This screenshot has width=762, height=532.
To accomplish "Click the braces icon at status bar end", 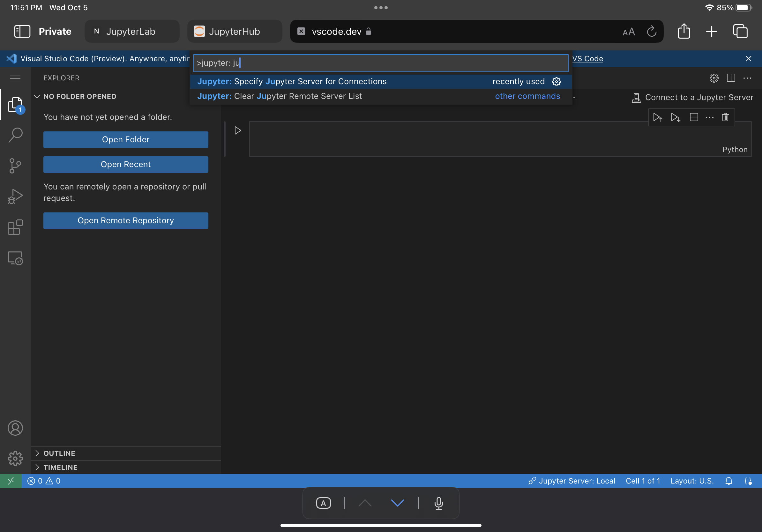I will [748, 481].
